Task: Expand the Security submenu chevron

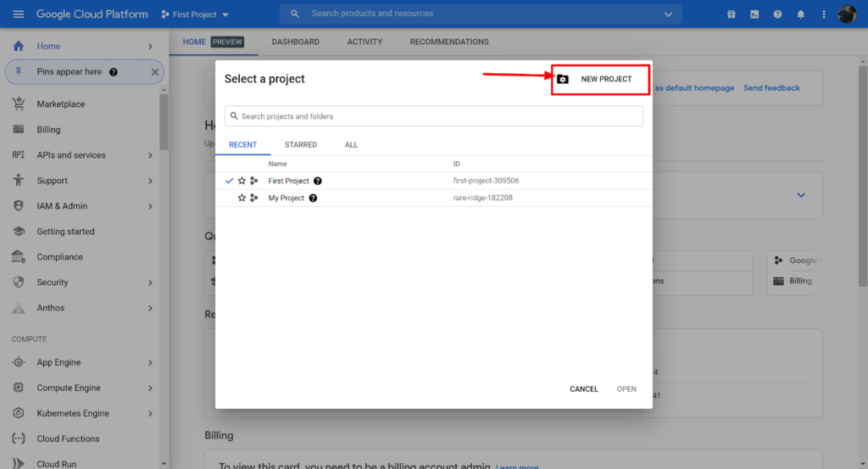Action: (150, 283)
